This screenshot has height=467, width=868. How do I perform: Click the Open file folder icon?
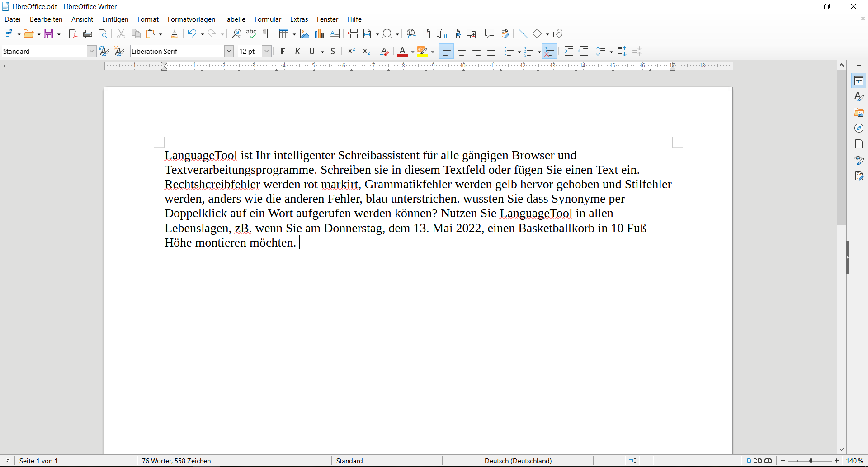point(28,34)
